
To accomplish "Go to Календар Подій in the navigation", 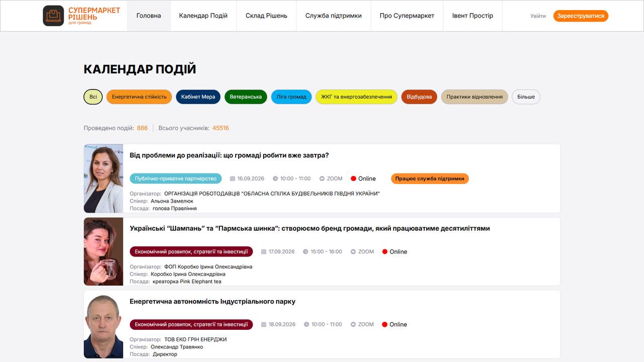I will pos(203,16).
